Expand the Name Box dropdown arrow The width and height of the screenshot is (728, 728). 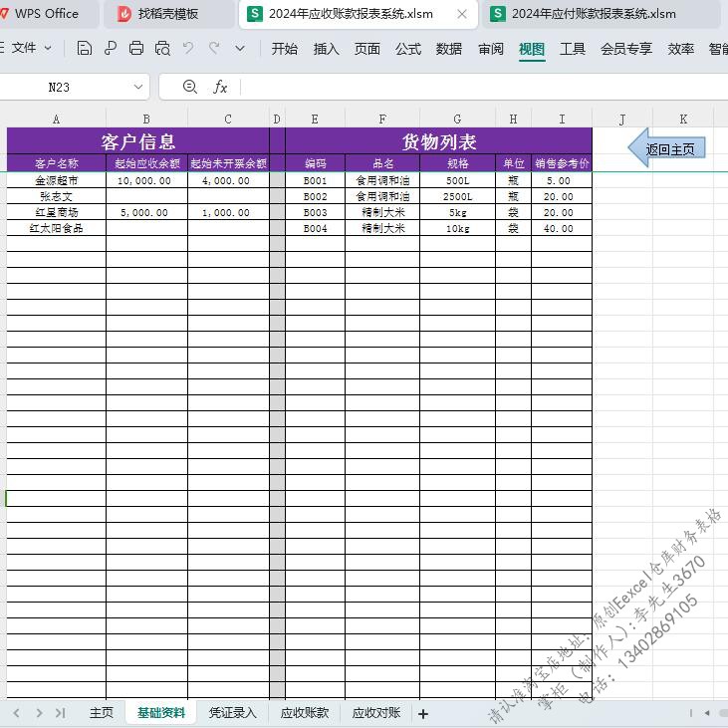[x=137, y=87]
